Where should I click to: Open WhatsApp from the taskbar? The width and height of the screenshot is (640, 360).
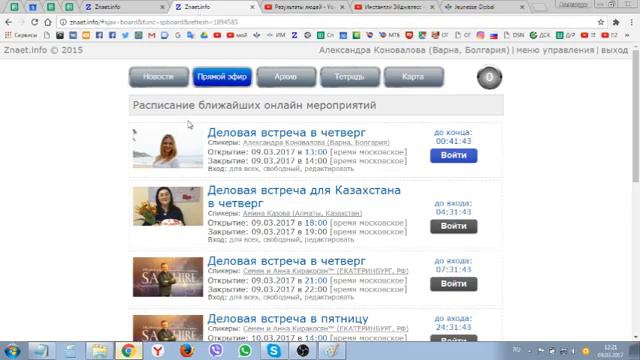(x=245, y=351)
